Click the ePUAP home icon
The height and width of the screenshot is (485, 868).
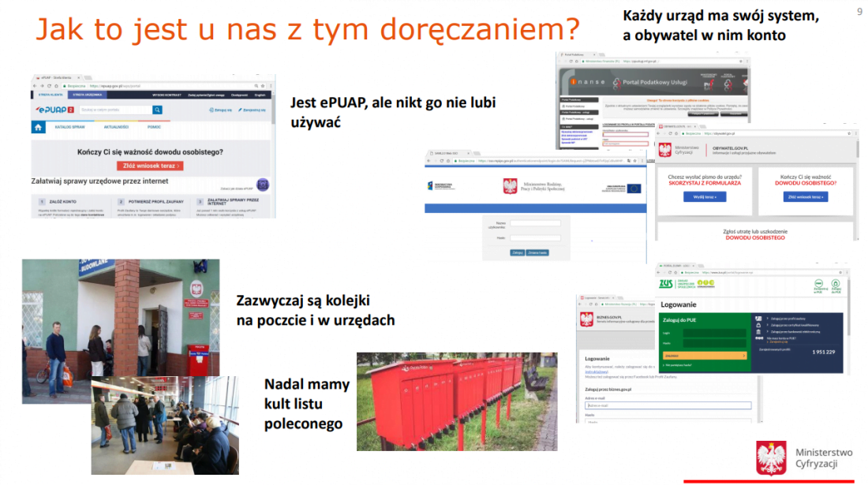[38, 128]
